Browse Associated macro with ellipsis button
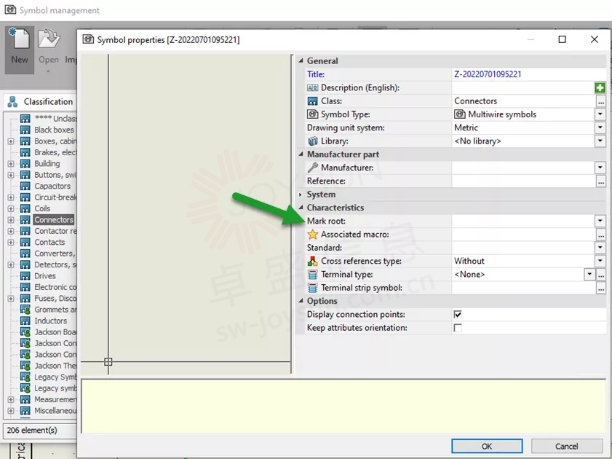The height and width of the screenshot is (459, 612). tap(601, 235)
